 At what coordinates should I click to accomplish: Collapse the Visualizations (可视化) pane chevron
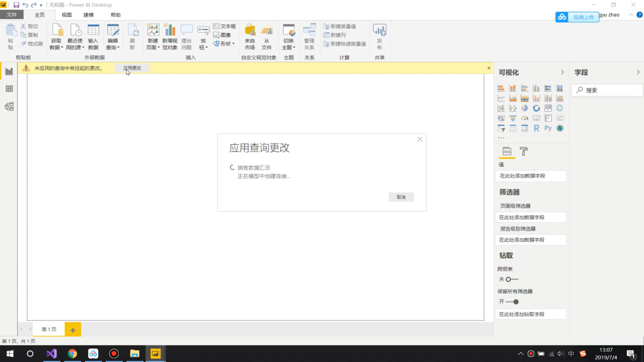tap(562, 72)
